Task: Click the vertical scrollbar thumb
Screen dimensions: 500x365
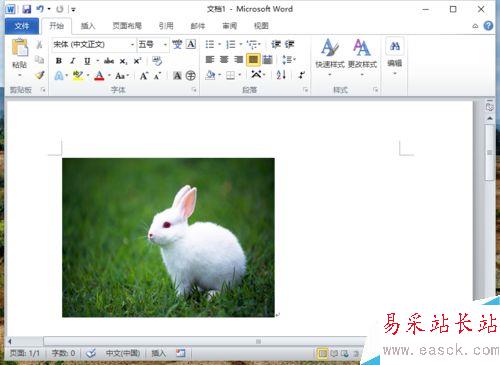Action: [x=490, y=153]
